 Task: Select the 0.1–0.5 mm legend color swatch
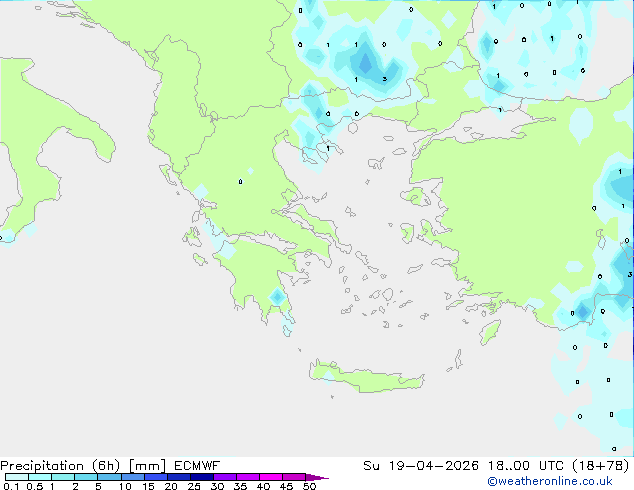[17, 477]
